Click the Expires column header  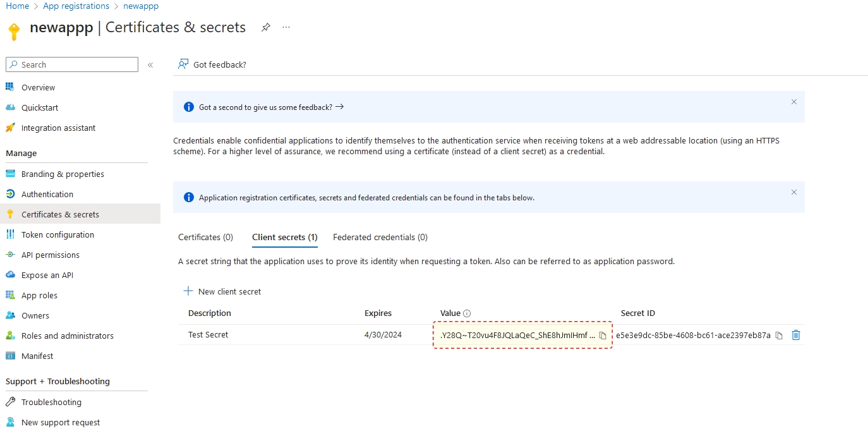pos(378,313)
